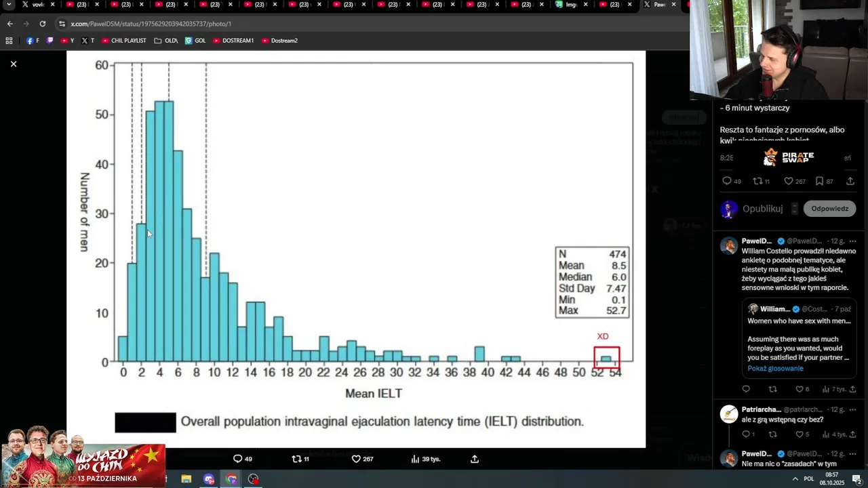
Task: Open the notification center icon
Action: 856,479
